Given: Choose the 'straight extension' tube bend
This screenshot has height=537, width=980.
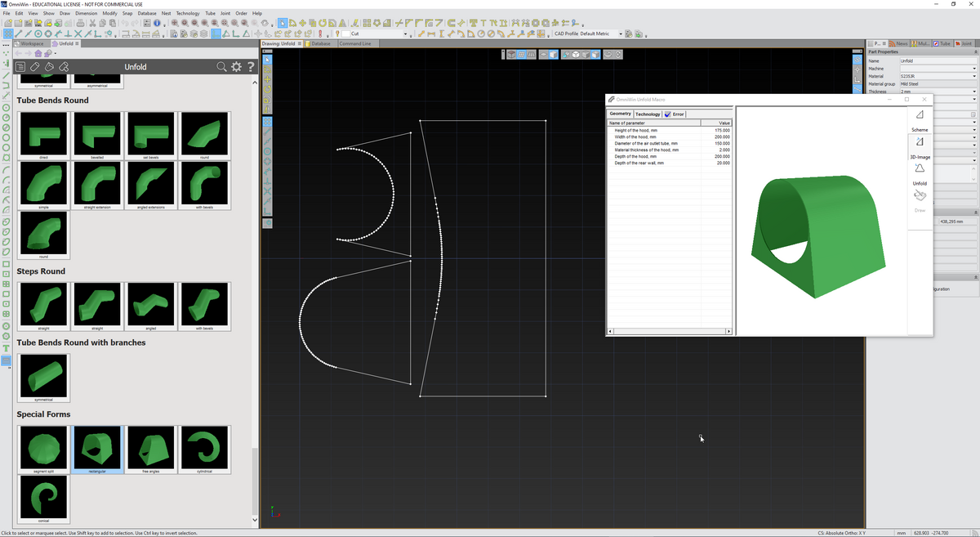Looking at the screenshot, I should click(97, 186).
